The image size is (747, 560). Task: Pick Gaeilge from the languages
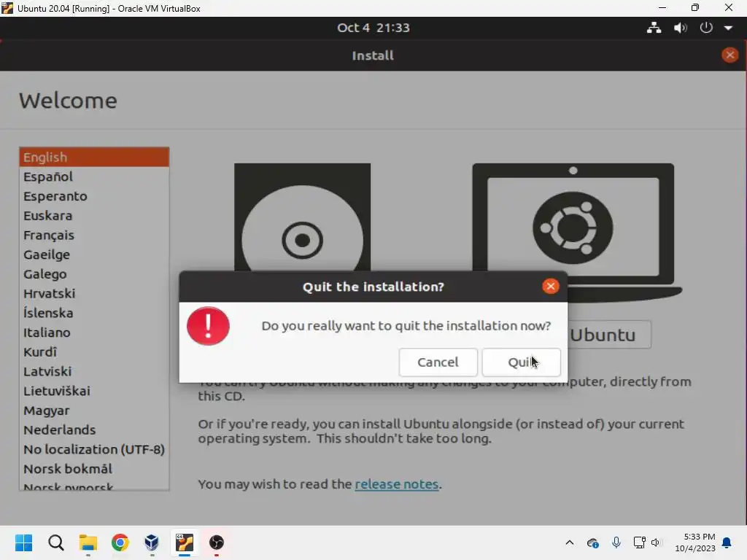pos(94,254)
